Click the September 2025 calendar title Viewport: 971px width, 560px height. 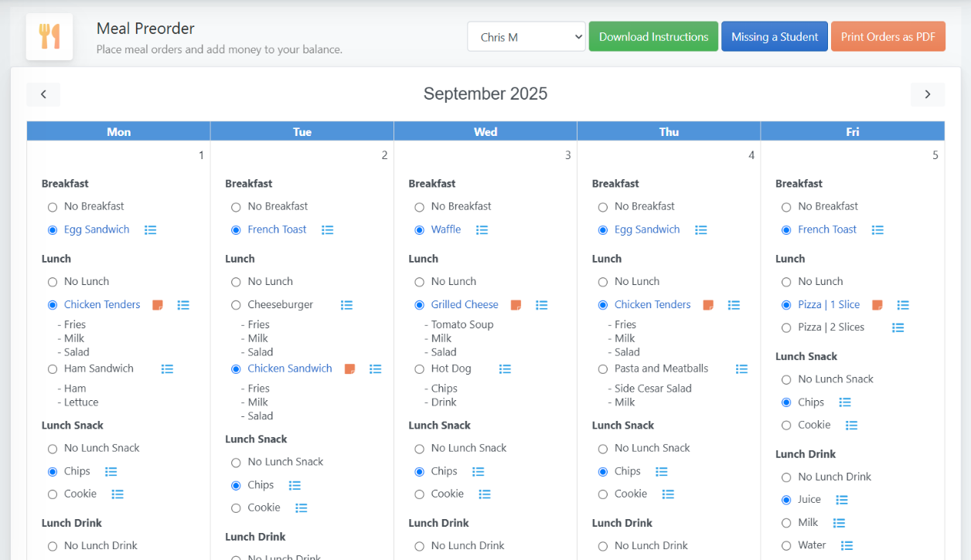click(x=485, y=93)
